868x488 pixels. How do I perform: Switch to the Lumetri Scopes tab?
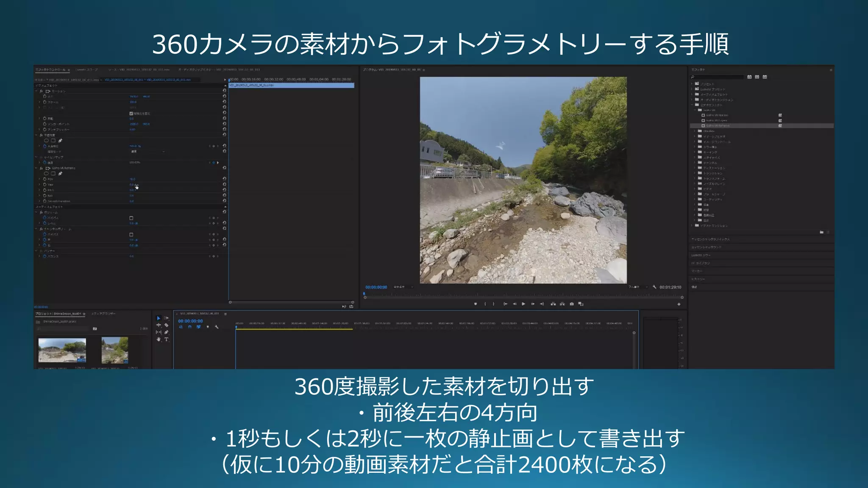click(86, 69)
